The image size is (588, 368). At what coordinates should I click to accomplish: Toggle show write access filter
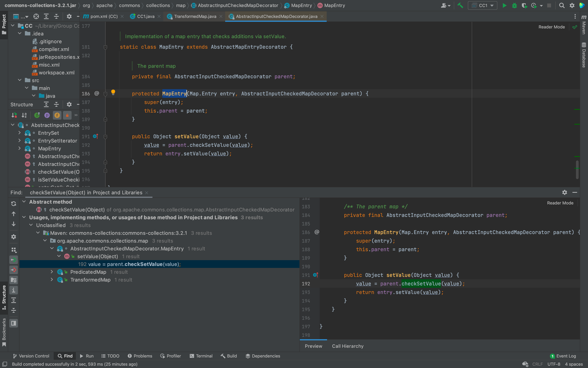pyautogui.click(x=14, y=270)
